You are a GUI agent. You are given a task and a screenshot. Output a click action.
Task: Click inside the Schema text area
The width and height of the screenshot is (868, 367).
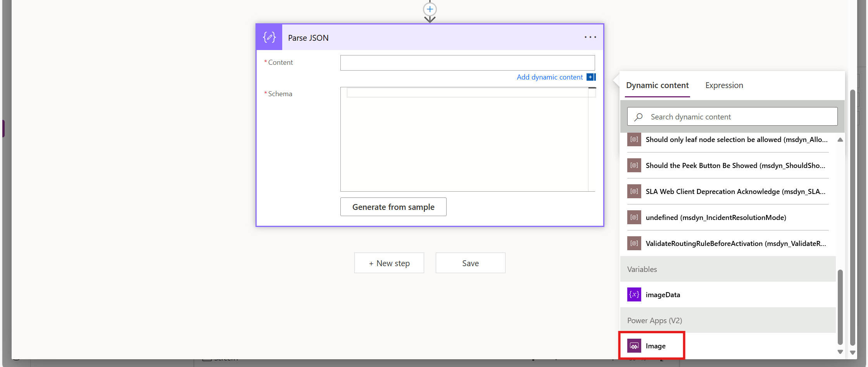click(464, 144)
